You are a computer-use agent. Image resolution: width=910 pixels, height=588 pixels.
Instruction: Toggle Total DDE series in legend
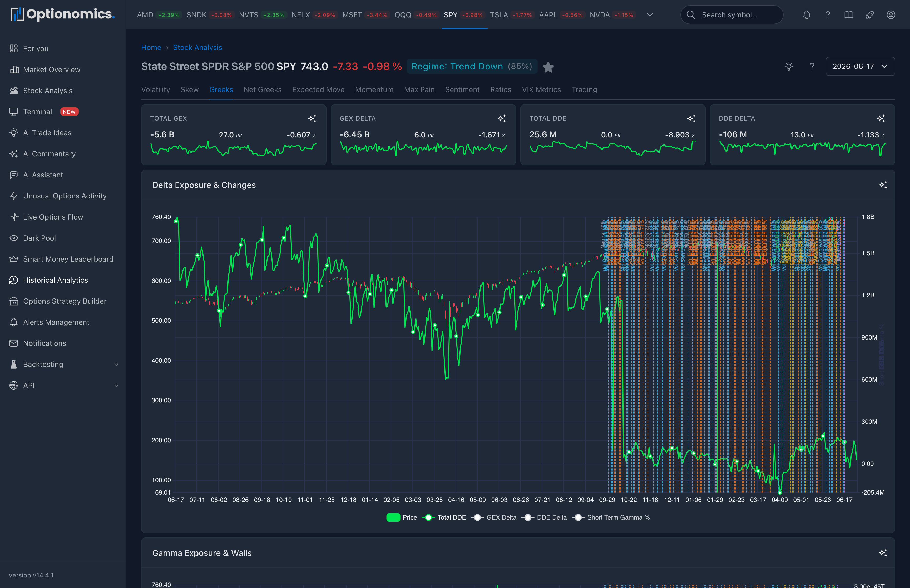point(444,517)
